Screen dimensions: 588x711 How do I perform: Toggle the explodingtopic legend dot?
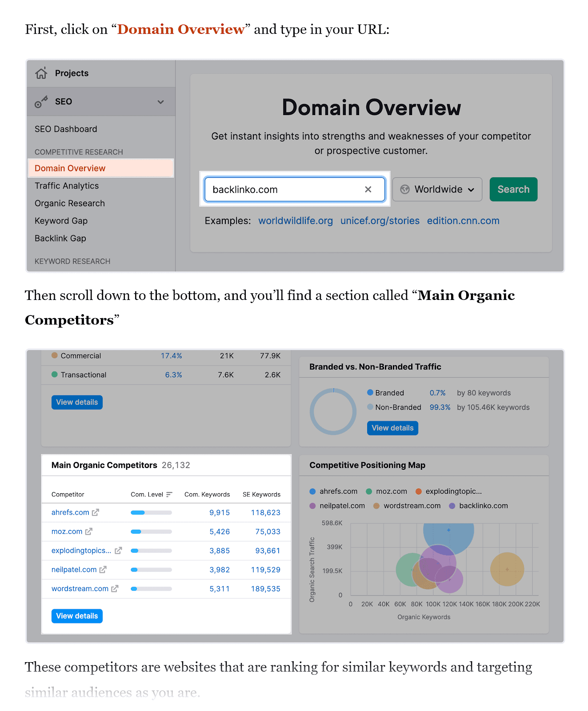418,491
